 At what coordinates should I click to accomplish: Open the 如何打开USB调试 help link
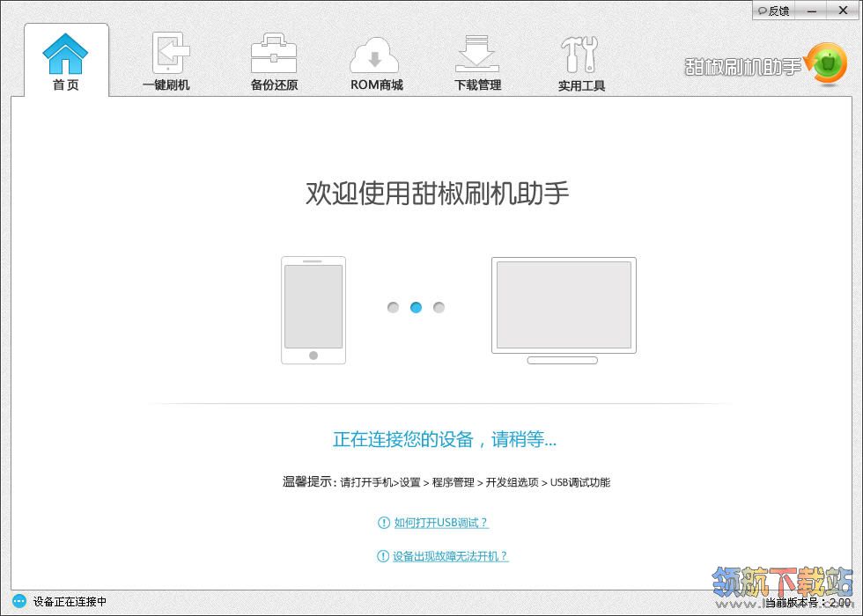coord(441,523)
